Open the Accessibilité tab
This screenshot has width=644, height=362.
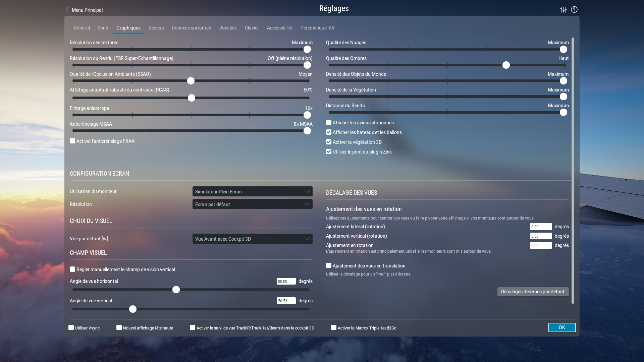tap(279, 28)
